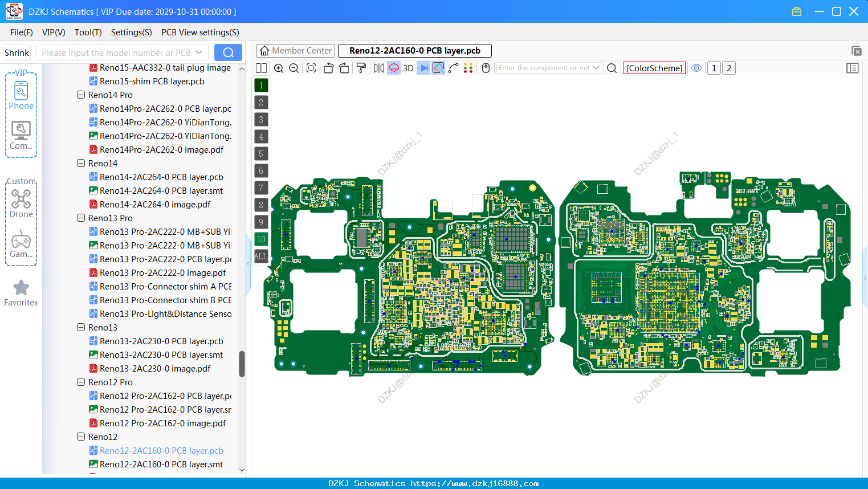Toggle layer 5 button

pyautogui.click(x=261, y=153)
